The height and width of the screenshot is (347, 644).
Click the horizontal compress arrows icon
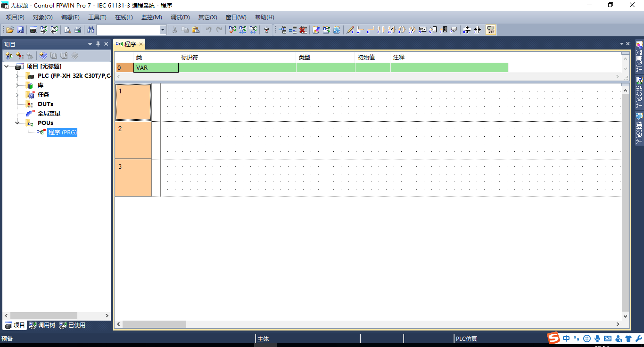point(478,30)
